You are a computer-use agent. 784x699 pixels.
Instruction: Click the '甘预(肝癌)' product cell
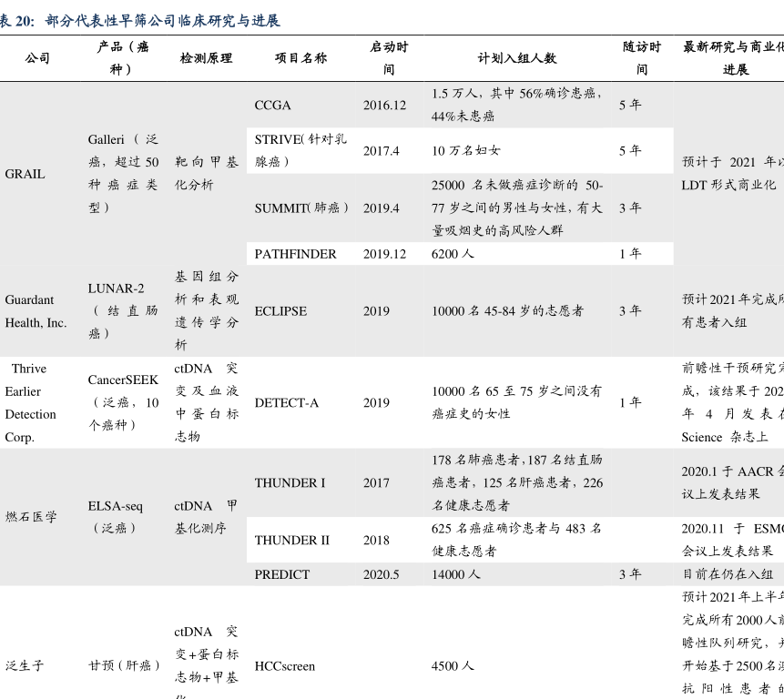125,666
